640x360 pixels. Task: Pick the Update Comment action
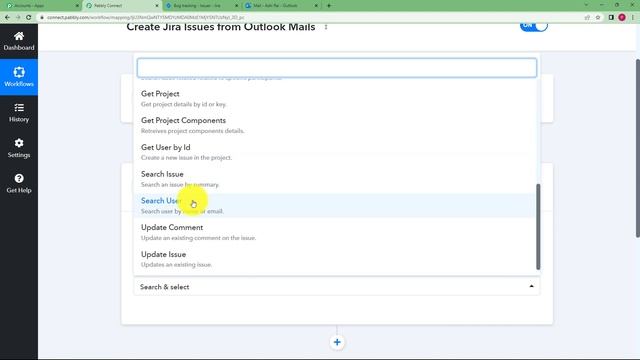pos(335,232)
